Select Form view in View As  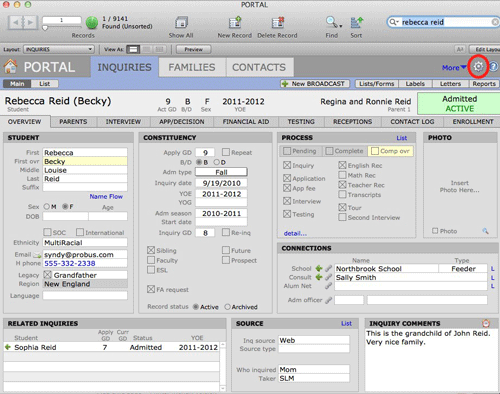point(133,49)
